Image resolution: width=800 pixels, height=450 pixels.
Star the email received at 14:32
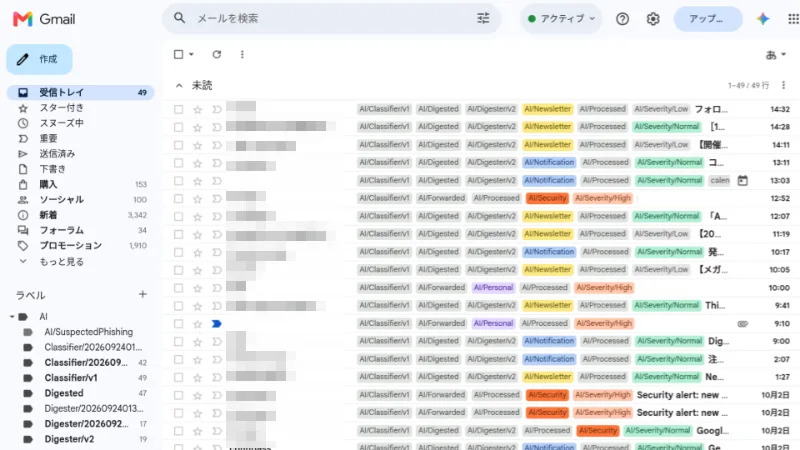[197, 109]
